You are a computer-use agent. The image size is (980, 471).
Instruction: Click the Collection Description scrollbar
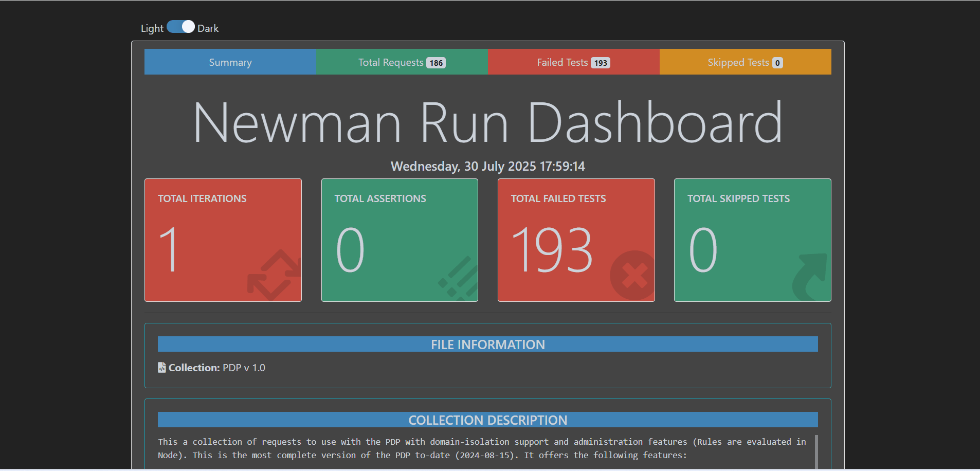(816, 451)
